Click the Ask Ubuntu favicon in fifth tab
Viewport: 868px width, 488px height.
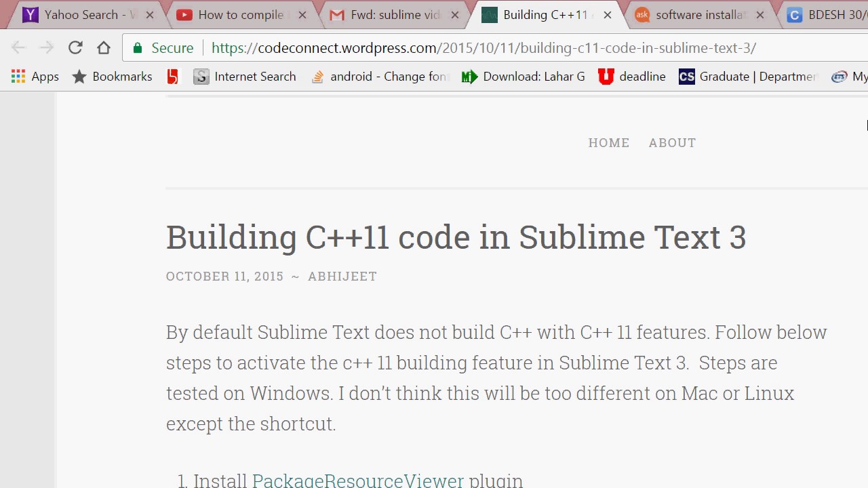(x=642, y=15)
